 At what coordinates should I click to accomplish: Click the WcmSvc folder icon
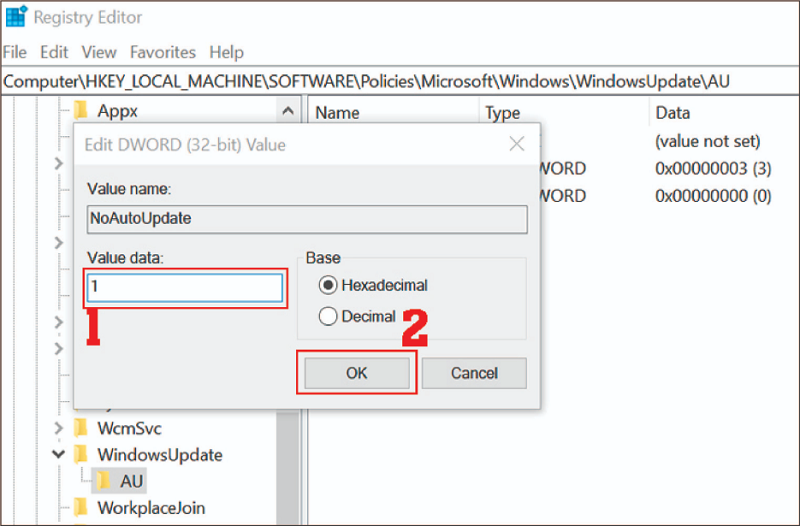82,428
